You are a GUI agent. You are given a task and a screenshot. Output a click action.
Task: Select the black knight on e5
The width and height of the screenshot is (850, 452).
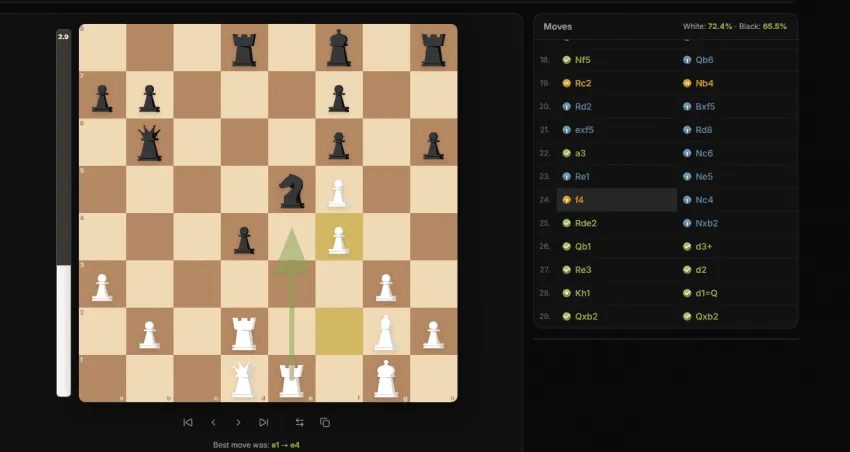[292, 190]
